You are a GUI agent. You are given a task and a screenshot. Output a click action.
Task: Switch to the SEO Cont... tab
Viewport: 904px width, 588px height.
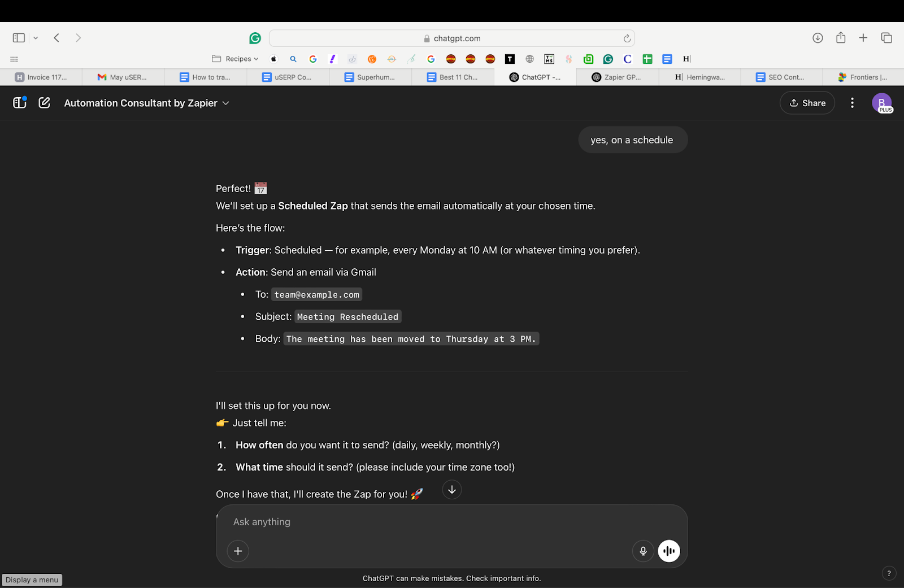[x=782, y=77]
